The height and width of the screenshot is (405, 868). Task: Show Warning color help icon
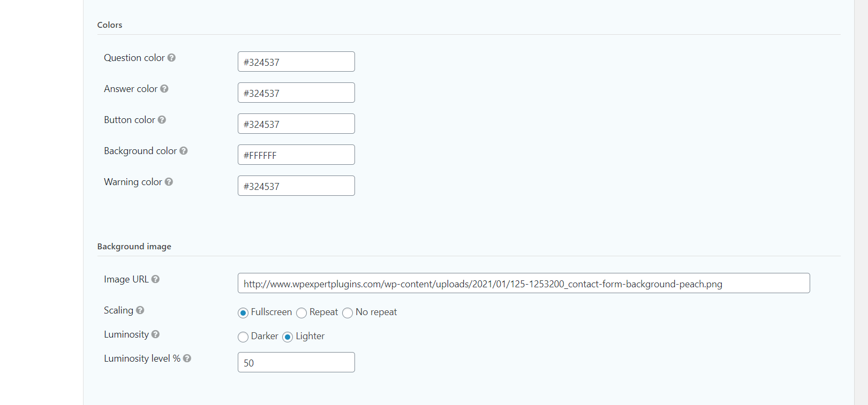point(169,182)
